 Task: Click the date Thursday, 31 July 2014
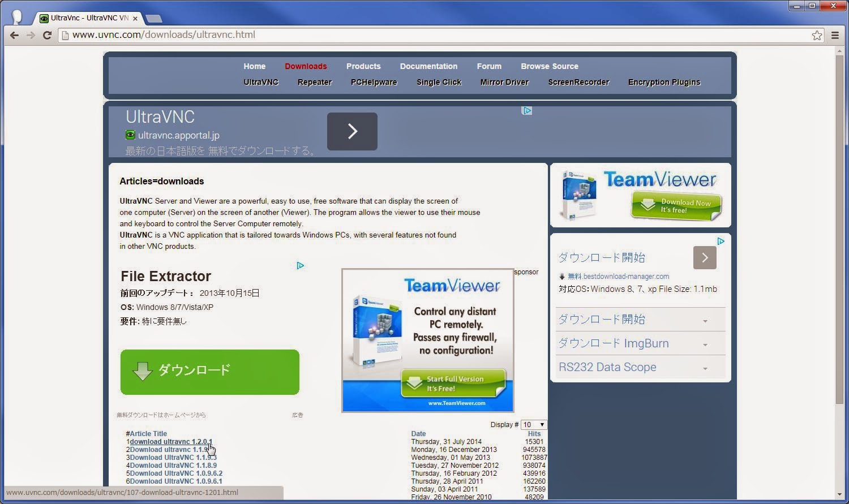(x=447, y=442)
